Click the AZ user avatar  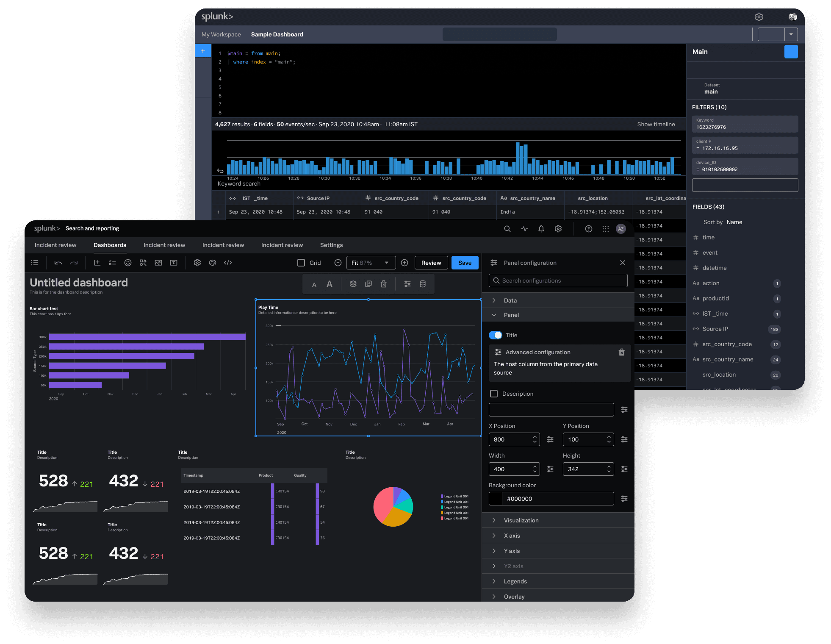click(x=621, y=229)
